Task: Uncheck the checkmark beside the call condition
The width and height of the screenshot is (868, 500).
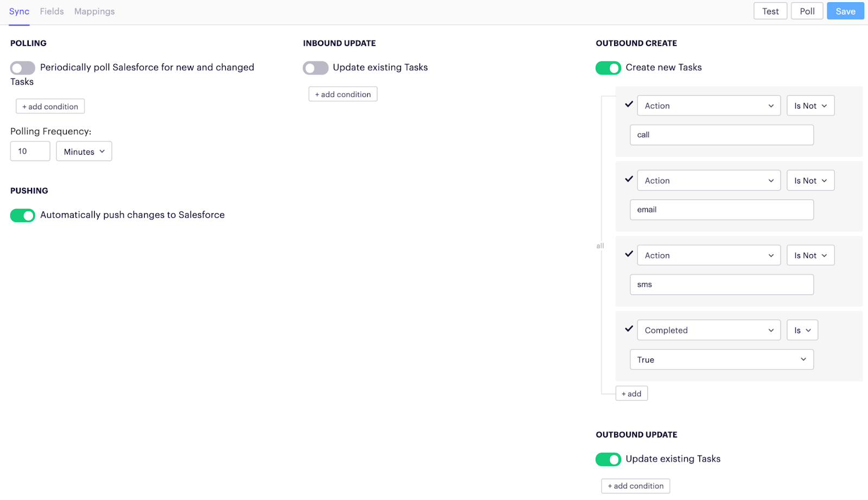Action: click(x=629, y=105)
